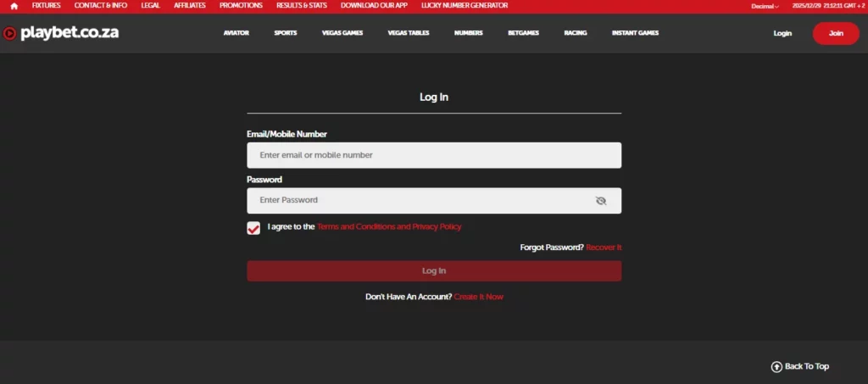Click the Back To Top arrow icon

coord(776,366)
